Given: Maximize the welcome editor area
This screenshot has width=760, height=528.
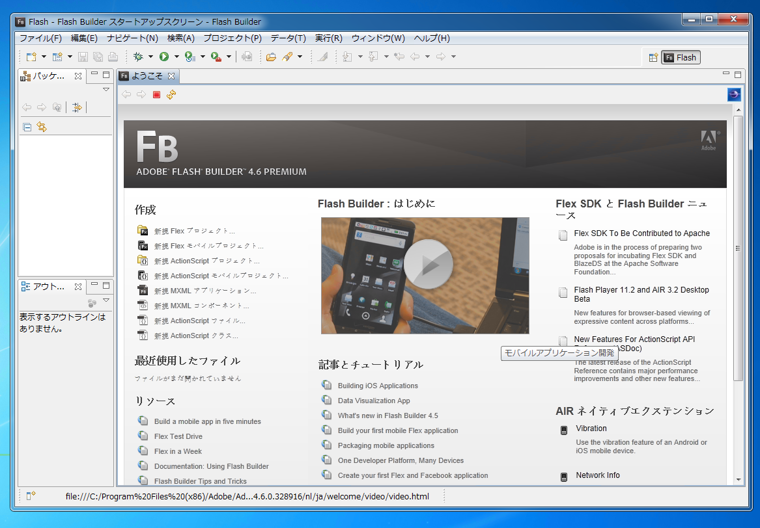Looking at the screenshot, I should (737, 75).
